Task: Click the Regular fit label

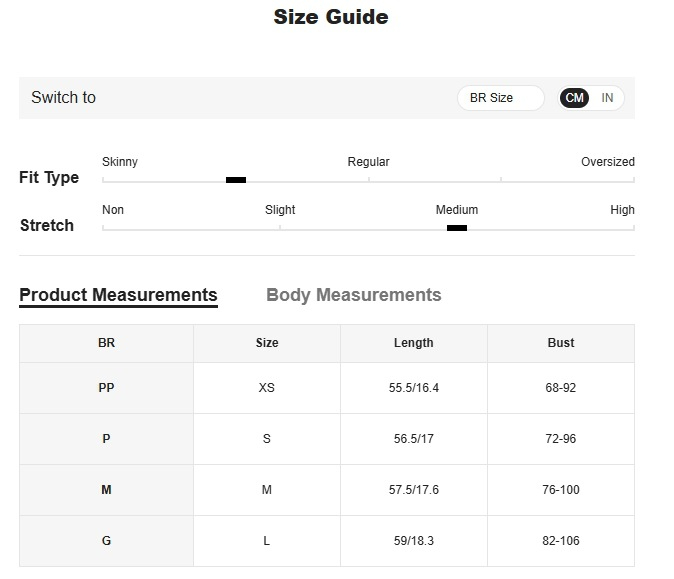Action: 368,162
